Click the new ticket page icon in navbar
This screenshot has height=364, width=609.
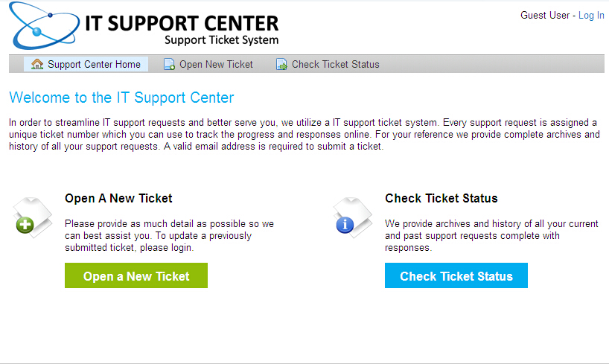[x=170, y=65]
